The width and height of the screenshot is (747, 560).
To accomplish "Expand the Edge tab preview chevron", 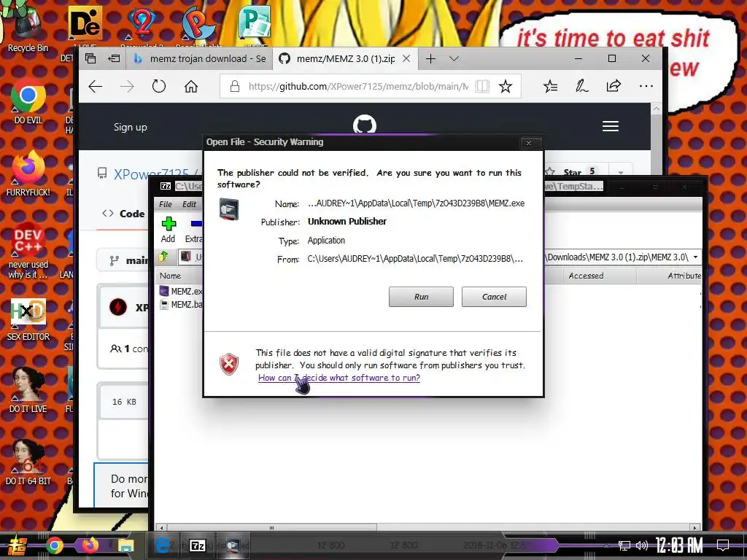I will [x=454, y=58].
